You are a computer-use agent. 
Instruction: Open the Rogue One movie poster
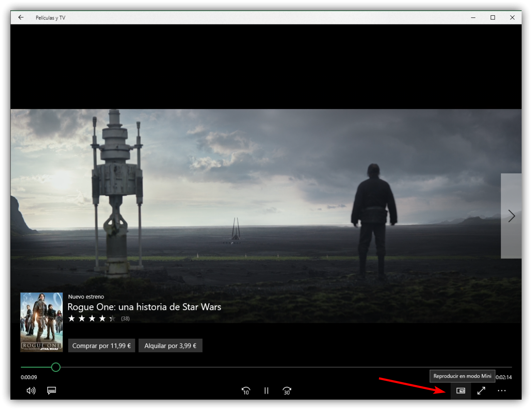(x=42, y=322)
